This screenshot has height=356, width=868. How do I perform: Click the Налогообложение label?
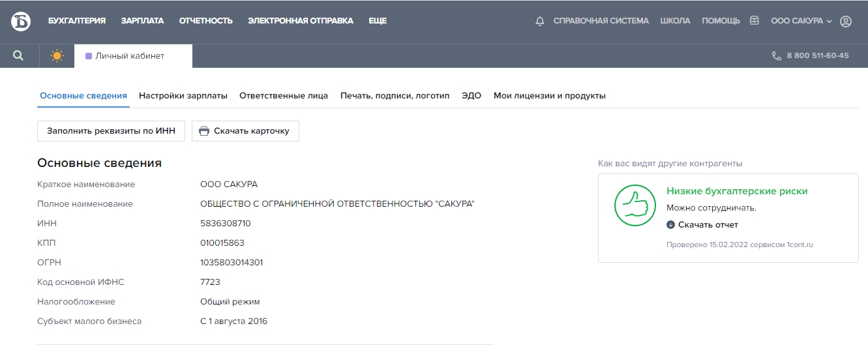tap(76, 302)
